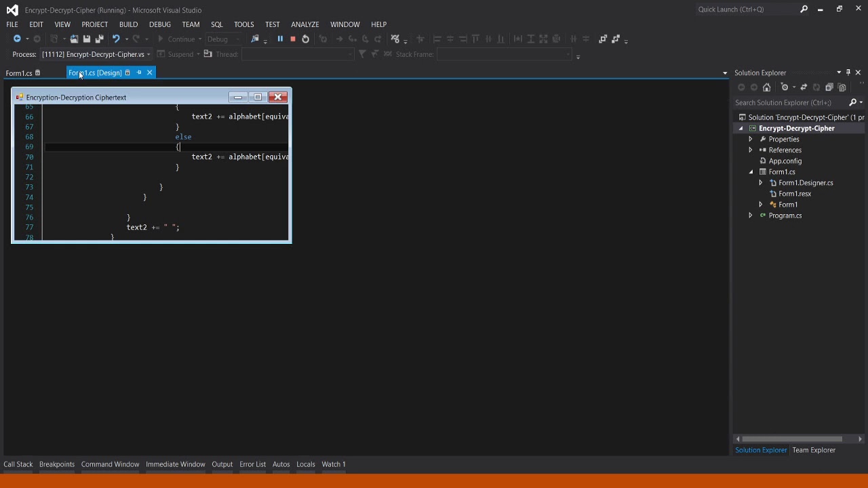Collapse the Form1.cs tree node
868x488 pixels.
click(x=751, y=172)
